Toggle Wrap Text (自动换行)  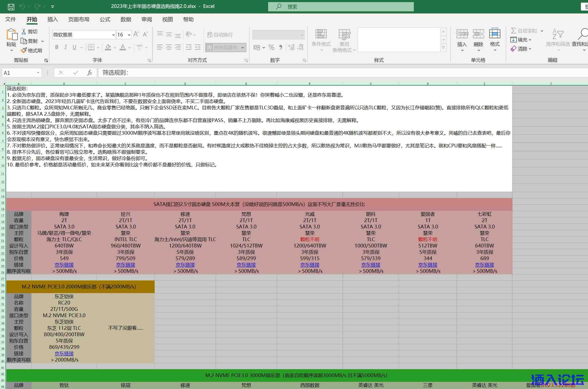click(220, 35)
